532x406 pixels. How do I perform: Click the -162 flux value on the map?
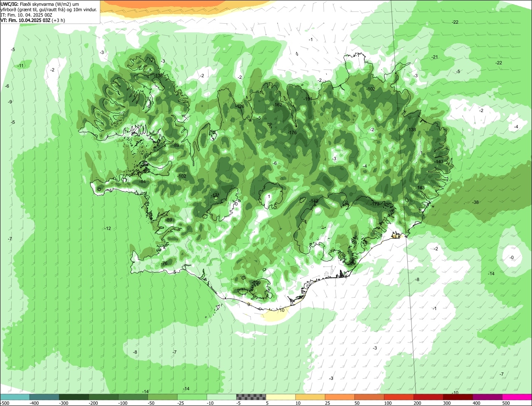278,105
